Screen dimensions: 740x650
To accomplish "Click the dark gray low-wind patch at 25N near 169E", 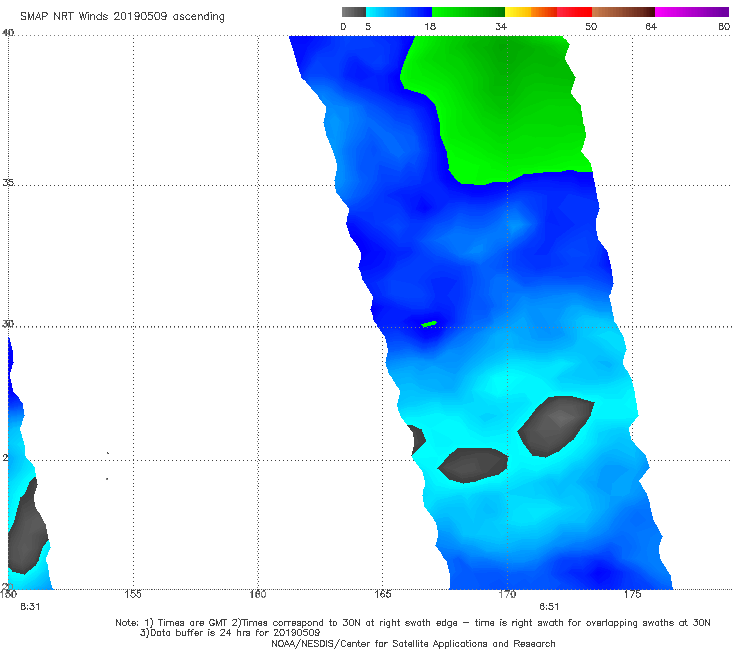I will (473, 465).
